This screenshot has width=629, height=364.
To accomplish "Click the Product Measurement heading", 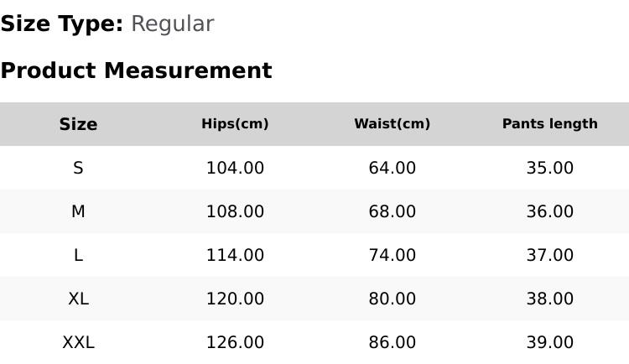I will tap(137, 70).
